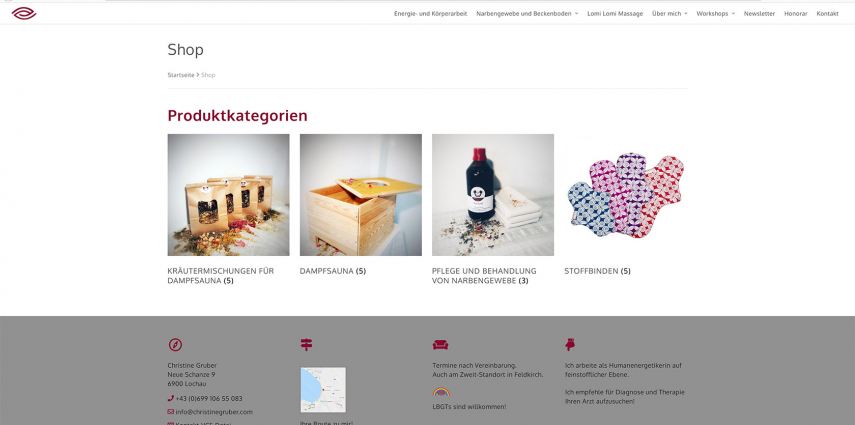Go to the Newsletter page

(759, 14)
